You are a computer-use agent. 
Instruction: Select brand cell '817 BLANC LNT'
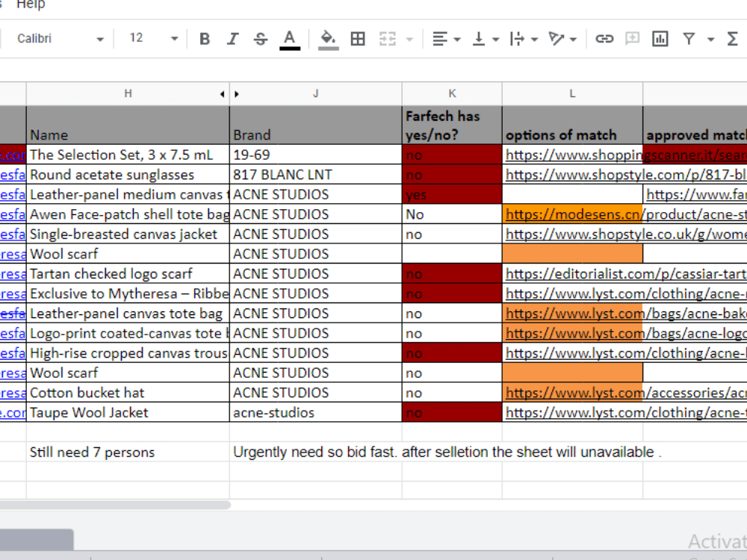click(x=316, y=175)
